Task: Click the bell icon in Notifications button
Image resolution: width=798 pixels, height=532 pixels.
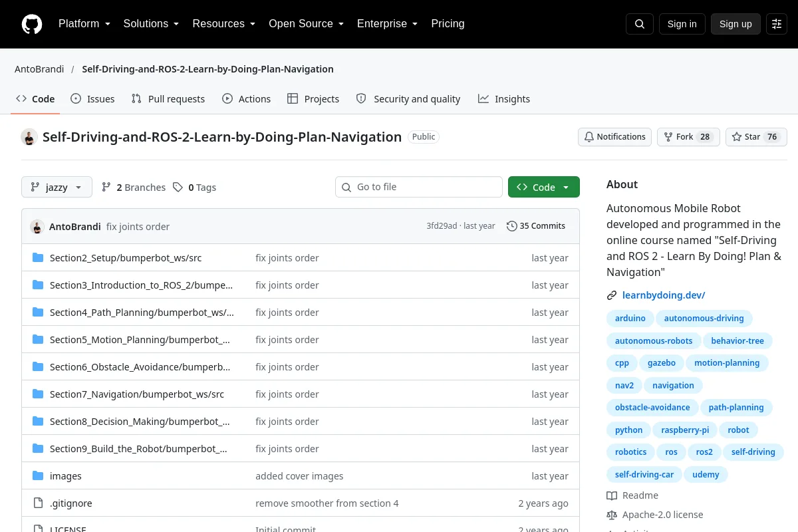Action: (x=589, y=137)
